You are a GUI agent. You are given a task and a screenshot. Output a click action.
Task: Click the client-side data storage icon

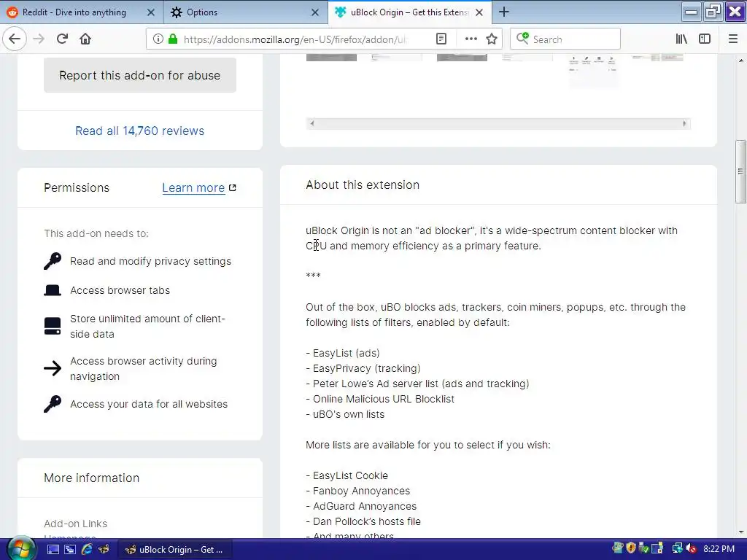[x=53, y=326]
